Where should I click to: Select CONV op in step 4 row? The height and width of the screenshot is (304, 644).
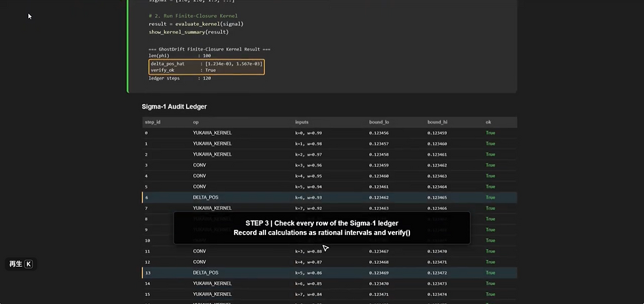click(199, 175)
